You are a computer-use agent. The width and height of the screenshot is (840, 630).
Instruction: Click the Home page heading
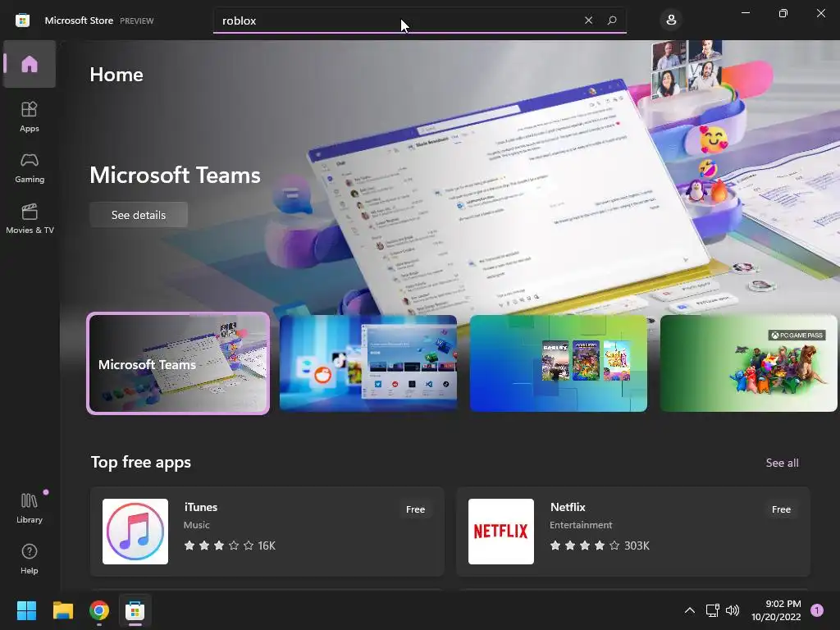(116, 75)
